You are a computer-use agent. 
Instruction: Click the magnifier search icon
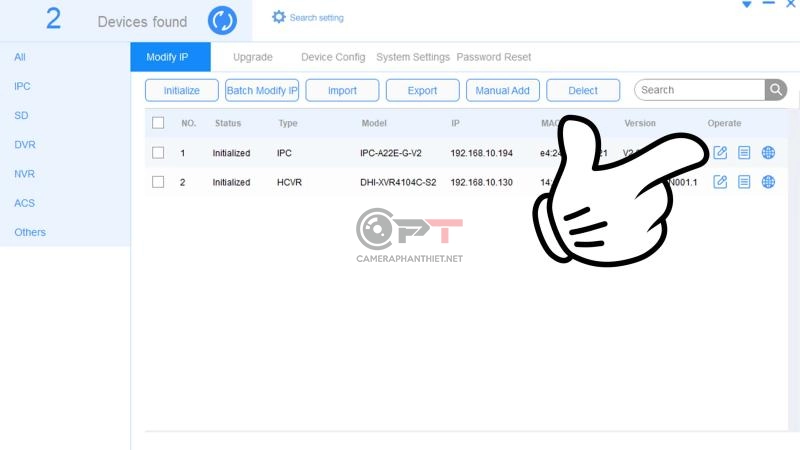pyautogui.click(x=776, y=90)
